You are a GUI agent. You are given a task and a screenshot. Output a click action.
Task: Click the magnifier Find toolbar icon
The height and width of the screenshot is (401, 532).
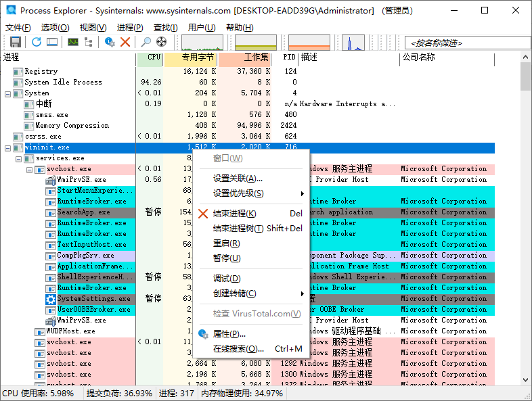(146, 42)
